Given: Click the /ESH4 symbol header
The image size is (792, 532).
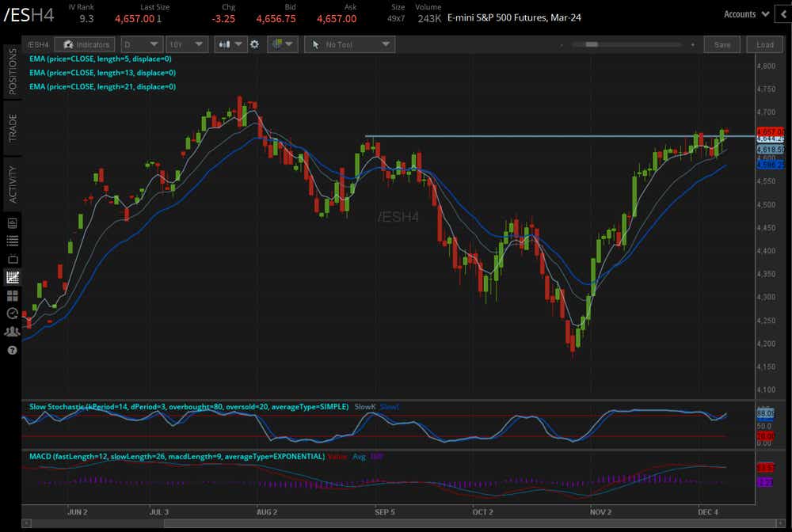Looking at the screenshot, I should (29, 15).
